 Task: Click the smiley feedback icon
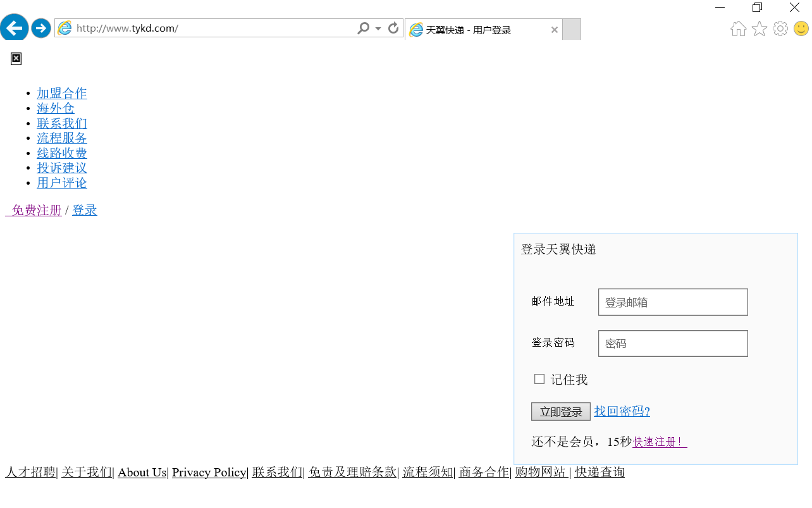(801, 28)
